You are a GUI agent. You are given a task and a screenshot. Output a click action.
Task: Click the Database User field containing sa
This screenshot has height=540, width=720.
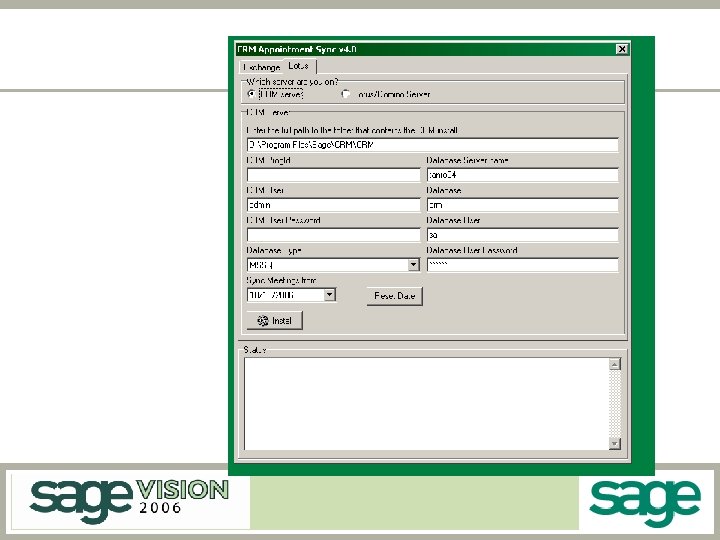523,235
